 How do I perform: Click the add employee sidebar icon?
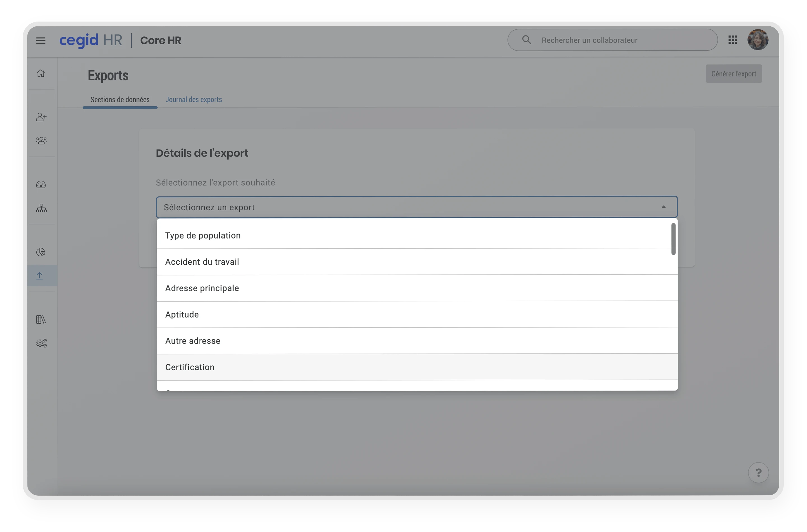[x=41, y=117]
